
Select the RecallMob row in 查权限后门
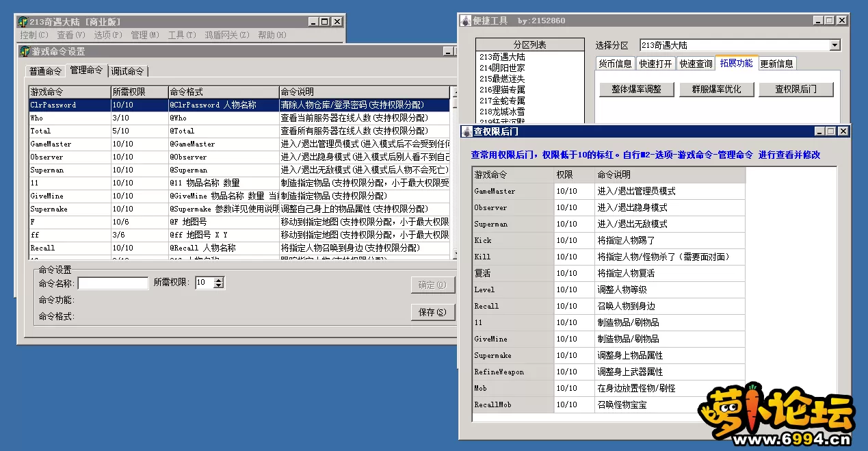tap(609, 404)
